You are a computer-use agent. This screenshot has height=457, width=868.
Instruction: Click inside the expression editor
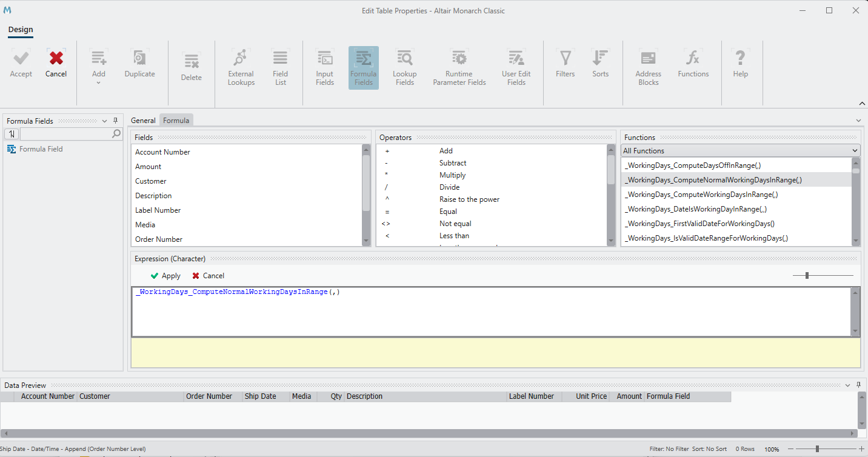(x=491, y=312)
